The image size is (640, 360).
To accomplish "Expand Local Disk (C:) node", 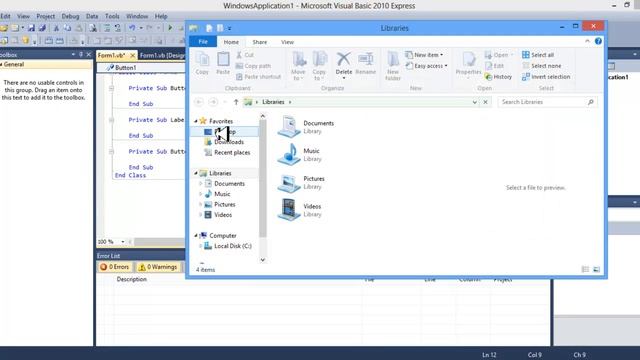I will click(200, 246).
